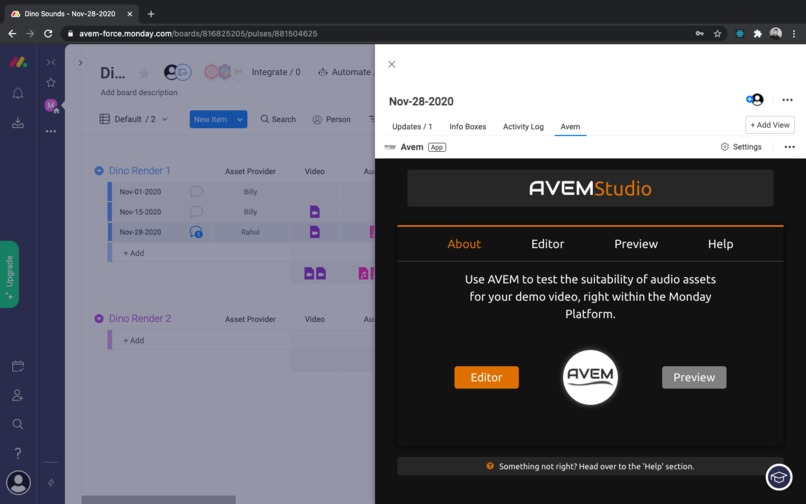Select Editor in the AVEM Studio menu
This screenshot has width=806, height=504.
tap(547, 244)
